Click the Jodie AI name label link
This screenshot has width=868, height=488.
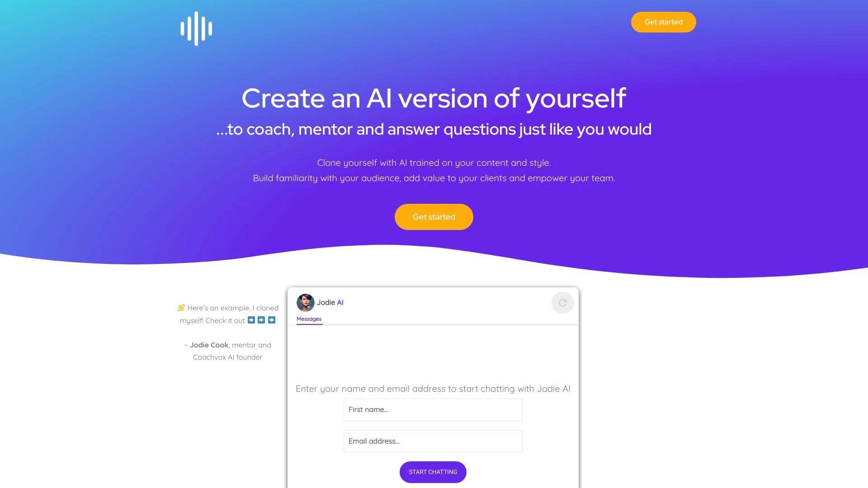(x=330, y=302)
